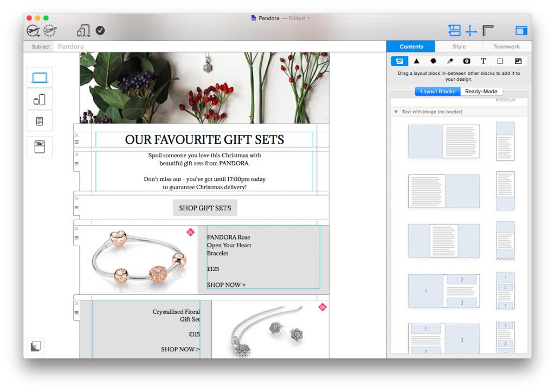This screenshot has width=555, height=392.
Task: Switch to the Style tab
Action: pyautogui.click(x=459, y=47)
